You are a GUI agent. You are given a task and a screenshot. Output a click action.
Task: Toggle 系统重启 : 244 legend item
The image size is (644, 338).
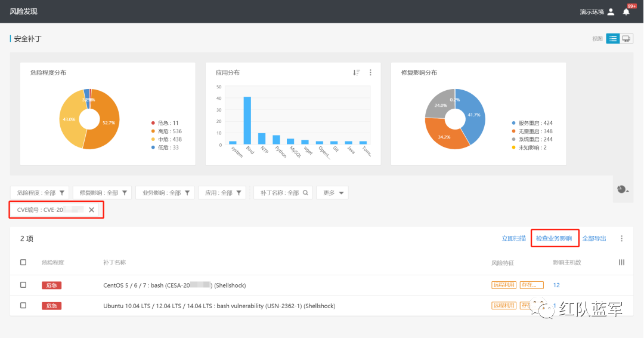532,139
